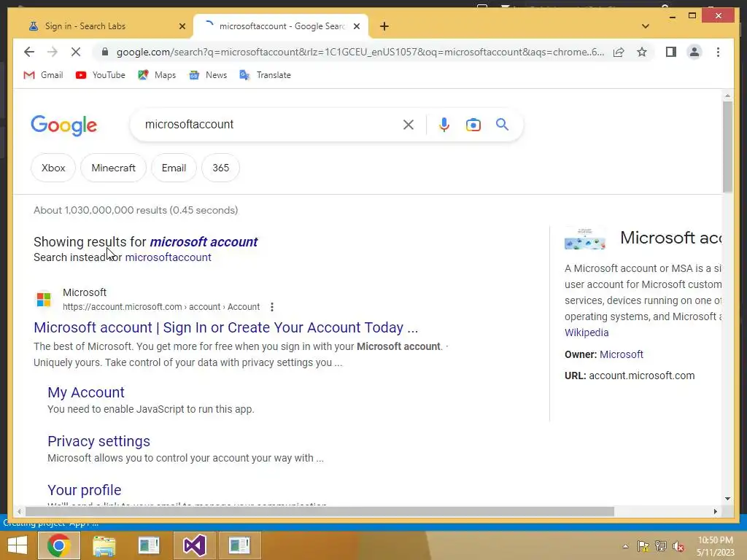Click the address bar URL

point(360,52)
